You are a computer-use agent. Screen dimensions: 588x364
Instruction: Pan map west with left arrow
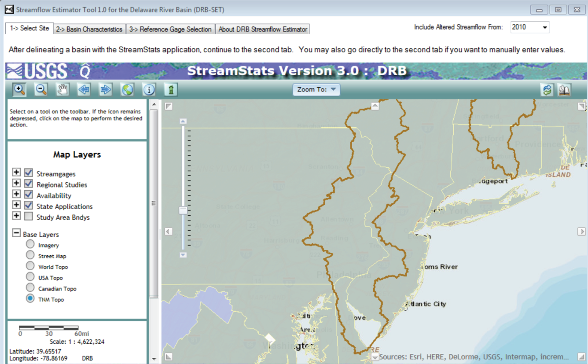(169, 232)
